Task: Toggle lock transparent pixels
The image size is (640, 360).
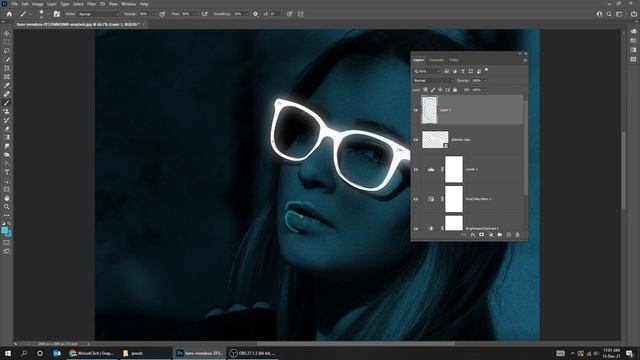Action: 425,90
